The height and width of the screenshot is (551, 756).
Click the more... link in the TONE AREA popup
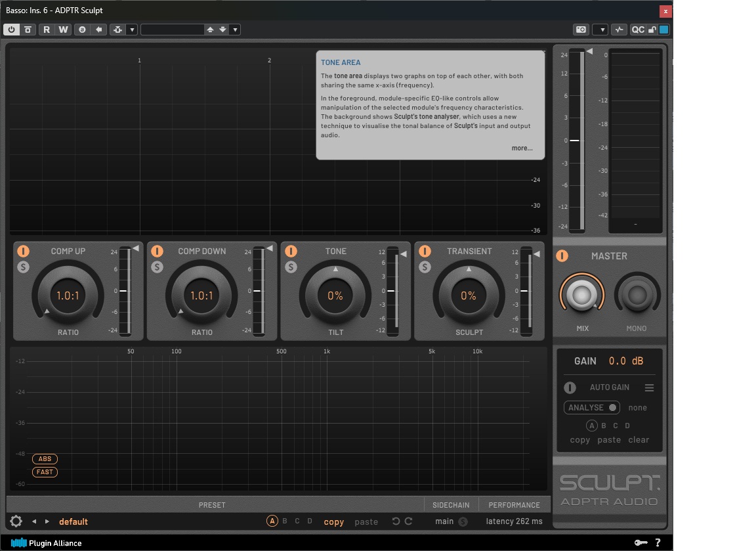click(x=522, y=148)
